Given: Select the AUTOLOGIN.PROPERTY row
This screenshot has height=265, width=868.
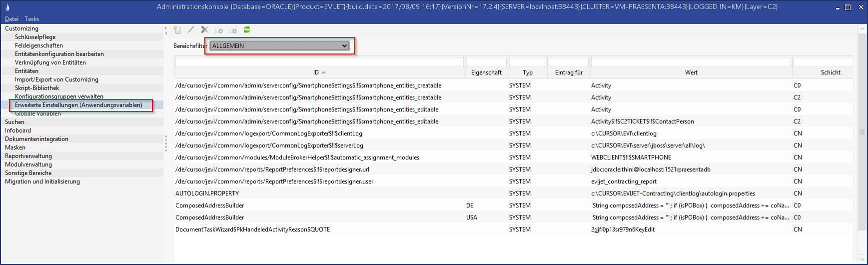Looking at the screenshot, I should (207, 193).
